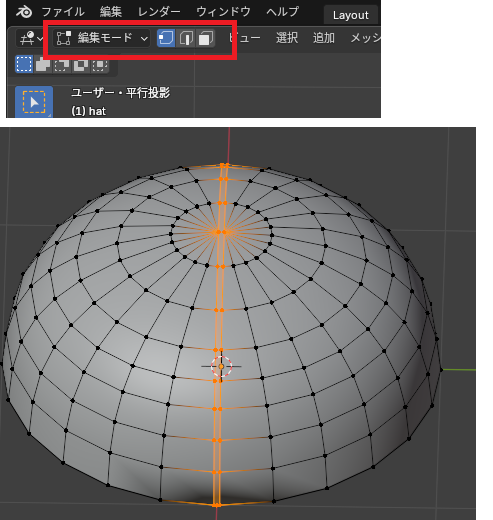Viewport: 493px width, 520px height.
Task: Choose the subtract selection mode icon
Action: [62, 64]
